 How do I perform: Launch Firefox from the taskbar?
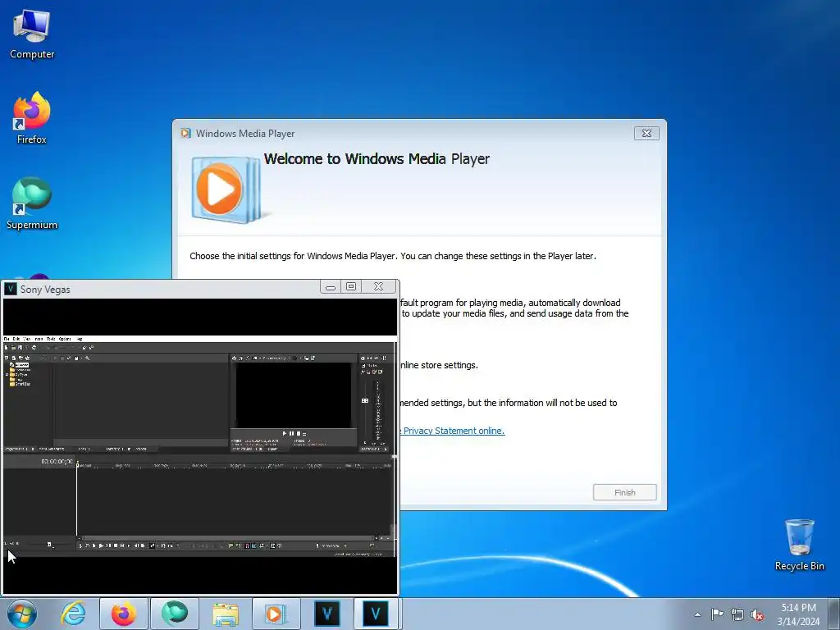click(123, 614)
